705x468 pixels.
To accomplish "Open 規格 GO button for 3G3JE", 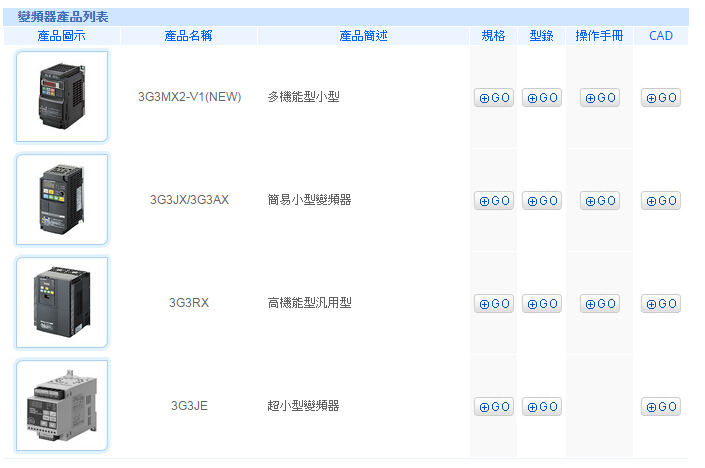I will click(494, 406).
